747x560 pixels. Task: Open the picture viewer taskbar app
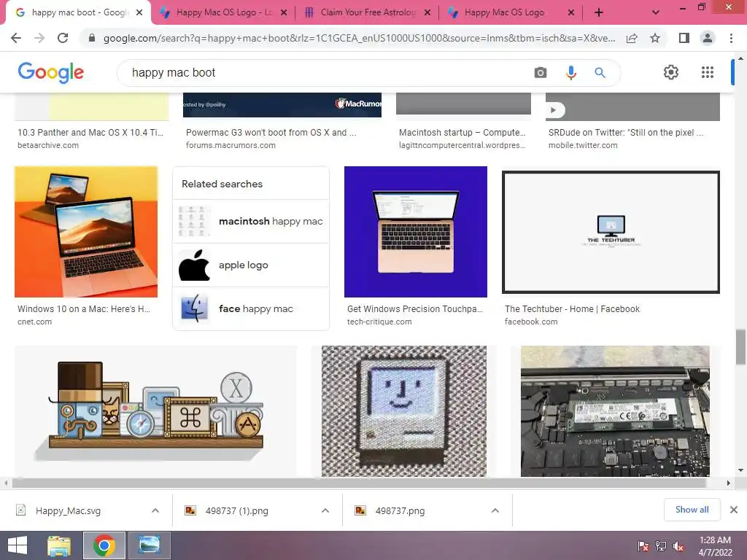150,545
